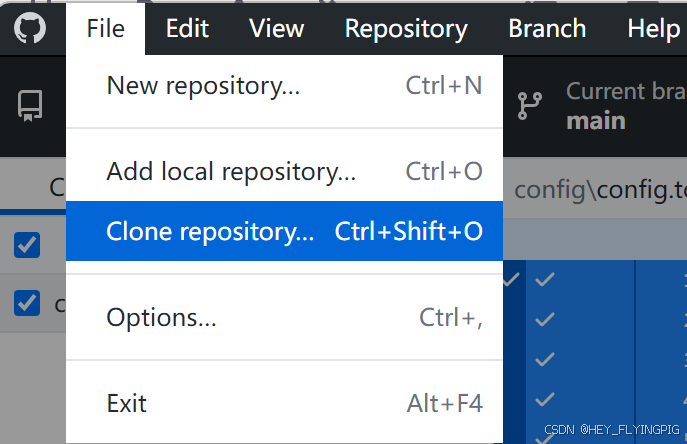Click the repository icon in the toolbar
The image size is (687, 444).
pyautogui.click(x=30, y=106)
